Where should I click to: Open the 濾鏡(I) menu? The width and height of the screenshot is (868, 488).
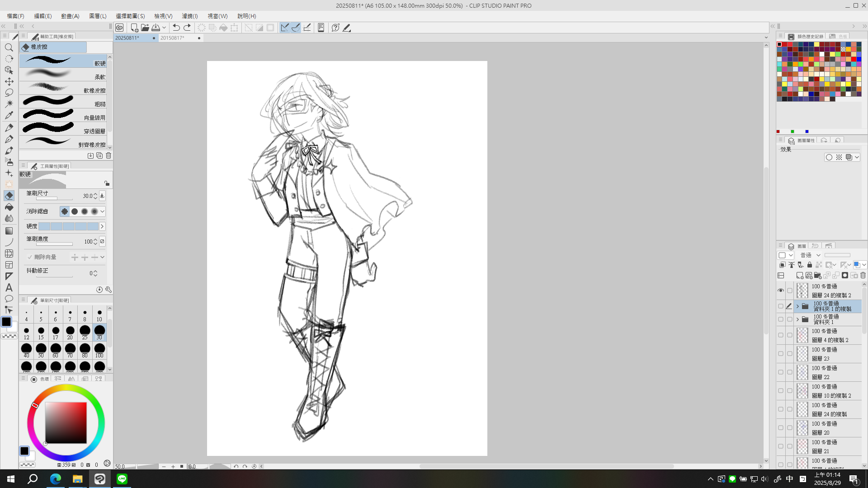189,16
